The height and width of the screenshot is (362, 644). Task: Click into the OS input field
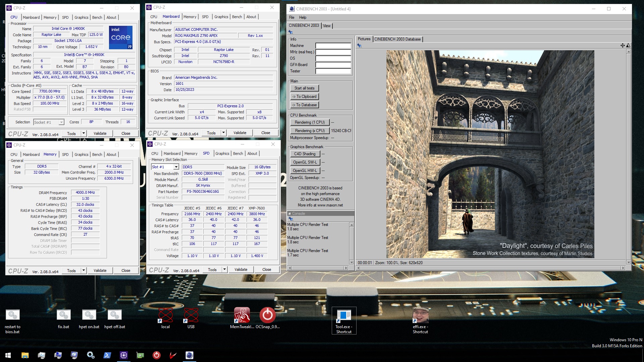(x=333, y=58)
